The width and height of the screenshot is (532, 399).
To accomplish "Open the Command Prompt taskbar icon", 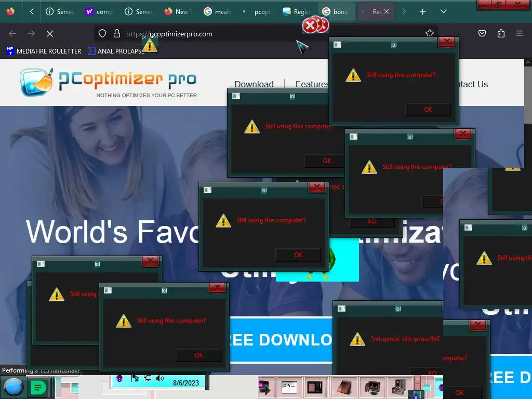I will (x=289, y=387).
